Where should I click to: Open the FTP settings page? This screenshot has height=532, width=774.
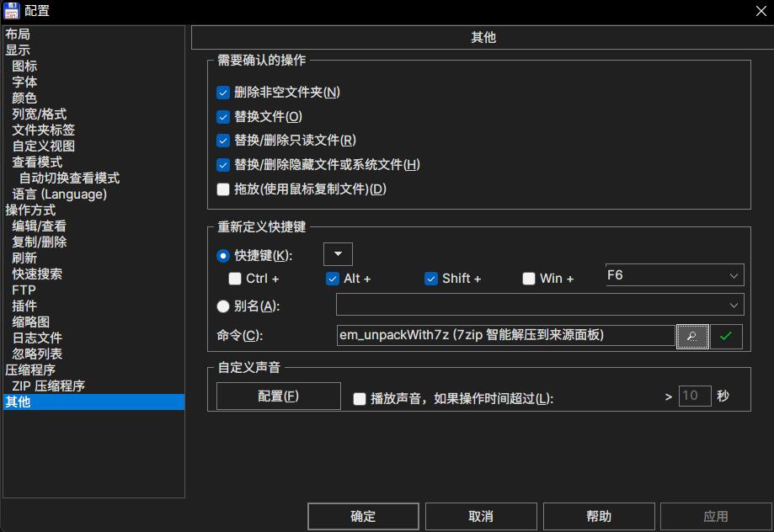pyautogui.click(x=24, y=290)
